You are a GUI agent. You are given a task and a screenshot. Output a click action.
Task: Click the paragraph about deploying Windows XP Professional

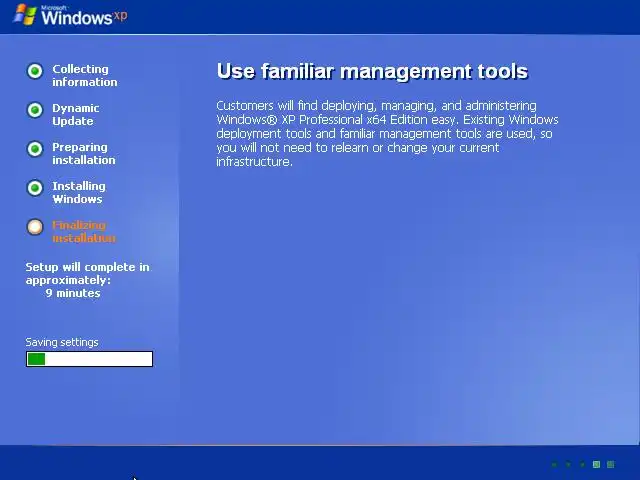click(x=387, y=133)
